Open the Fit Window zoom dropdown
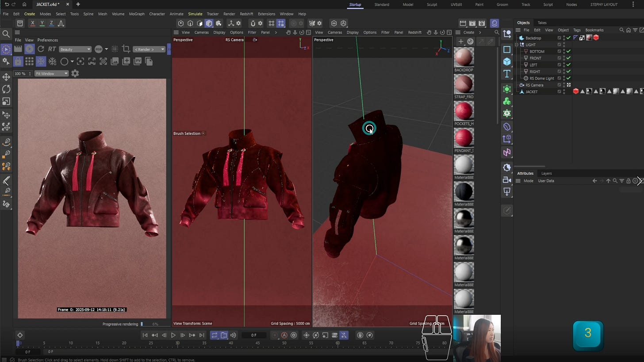This screenshot has width=644, height=362. (51, 73)
